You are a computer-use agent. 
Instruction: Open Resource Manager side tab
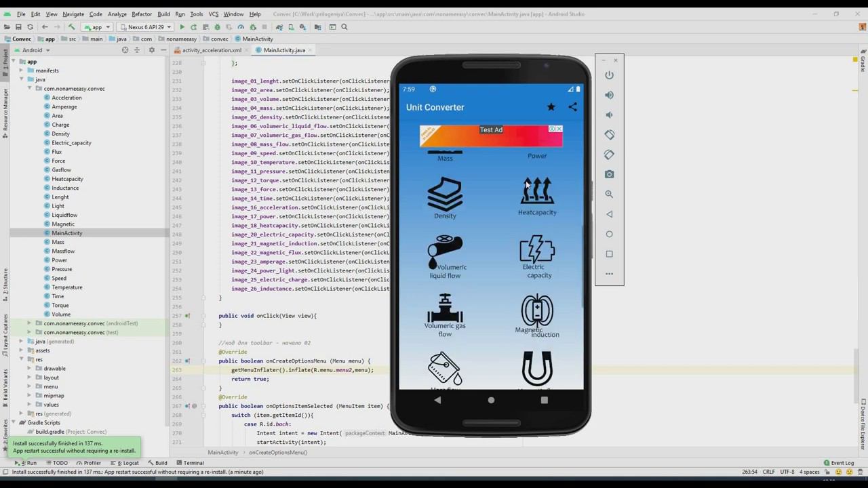click(5, 112)
